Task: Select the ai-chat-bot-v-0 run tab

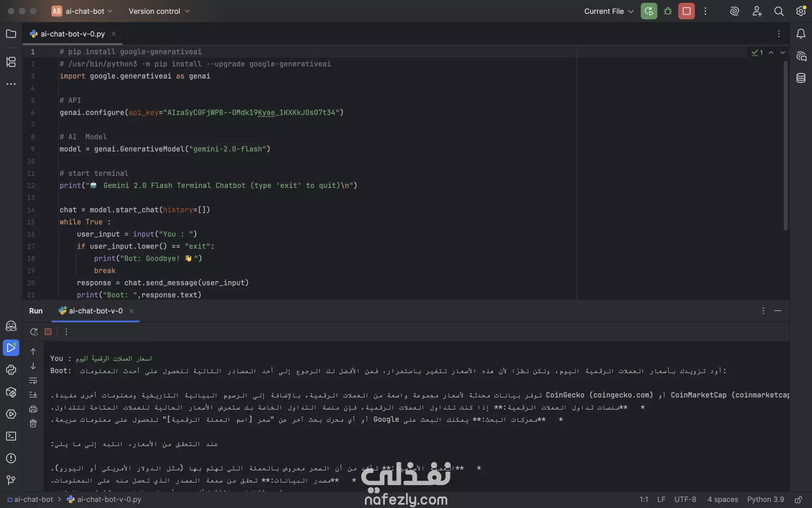Action: (x=96, y=311)
